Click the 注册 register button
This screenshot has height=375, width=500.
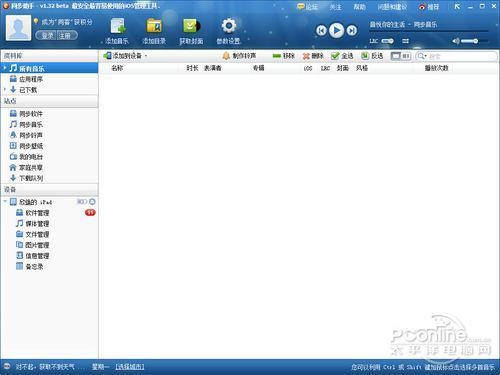(67, 35)
